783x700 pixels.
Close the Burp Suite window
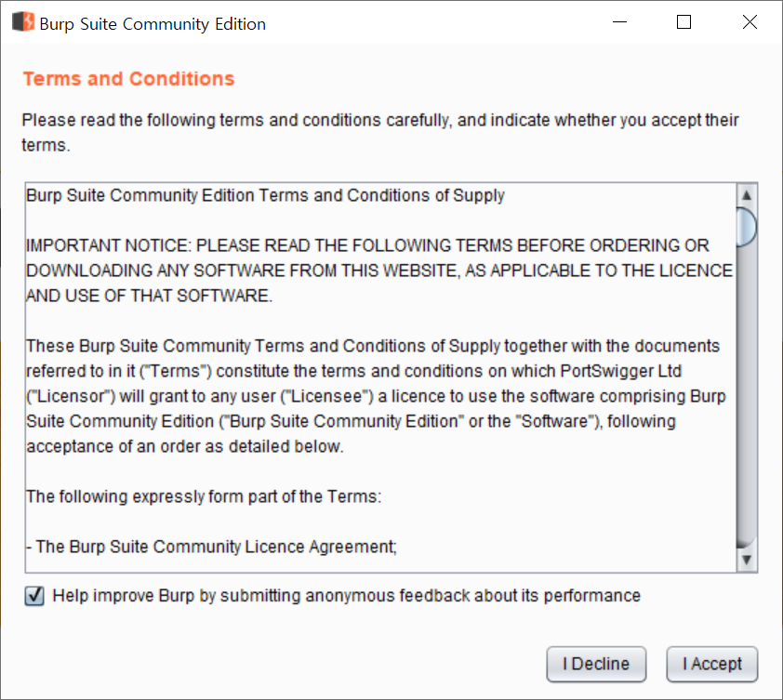click(x=750, y=22)
